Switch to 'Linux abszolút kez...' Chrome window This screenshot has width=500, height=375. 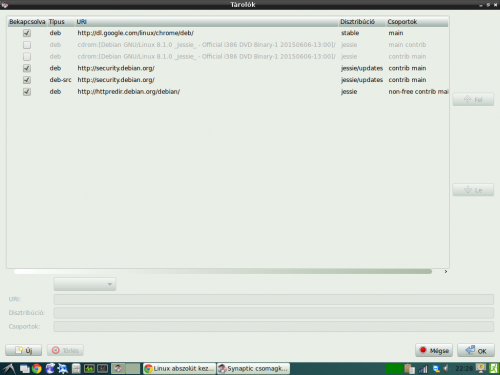point(179,369)
